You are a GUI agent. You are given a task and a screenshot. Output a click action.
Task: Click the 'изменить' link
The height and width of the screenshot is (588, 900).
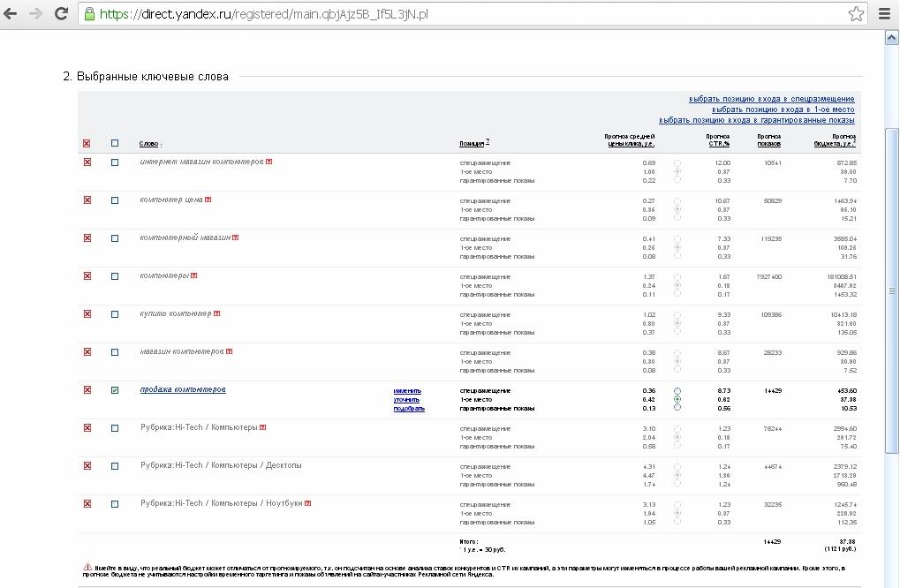407,390
